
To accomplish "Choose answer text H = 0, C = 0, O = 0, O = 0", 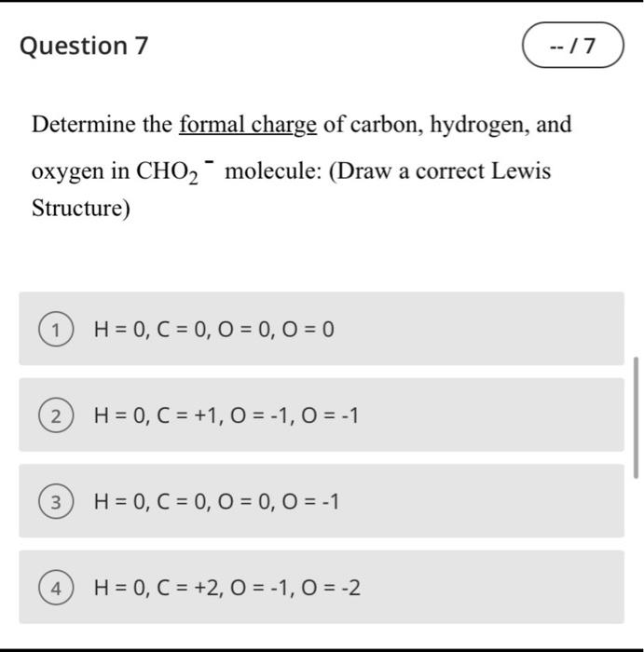I will tap(213, 330).
